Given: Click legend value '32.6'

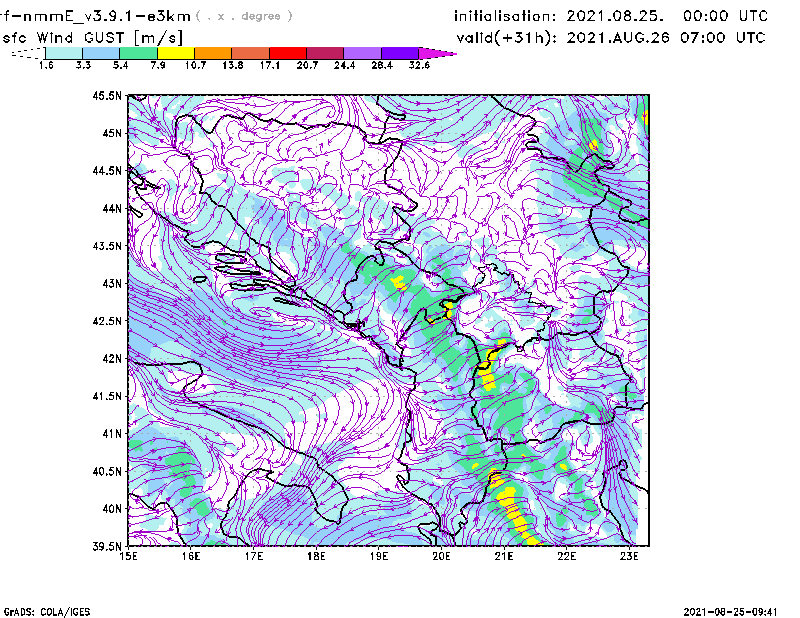Looking at the screenshot, I should 419,65.
